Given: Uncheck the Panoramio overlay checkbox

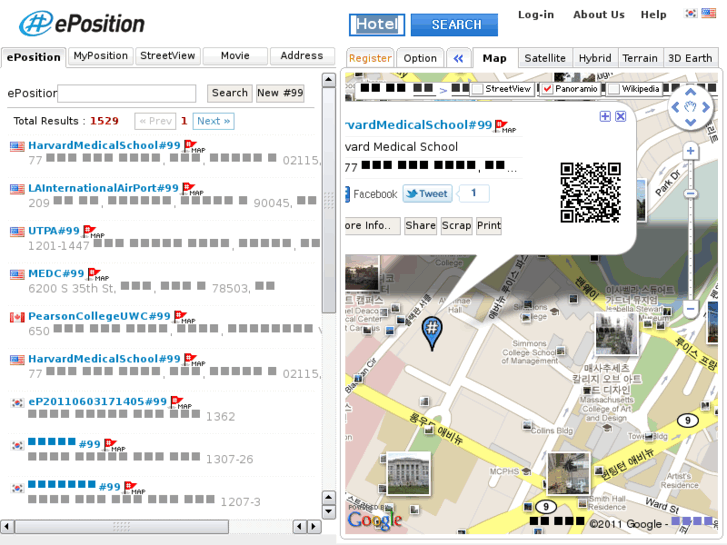Looking at the screenshot, I should click(547, 89).
